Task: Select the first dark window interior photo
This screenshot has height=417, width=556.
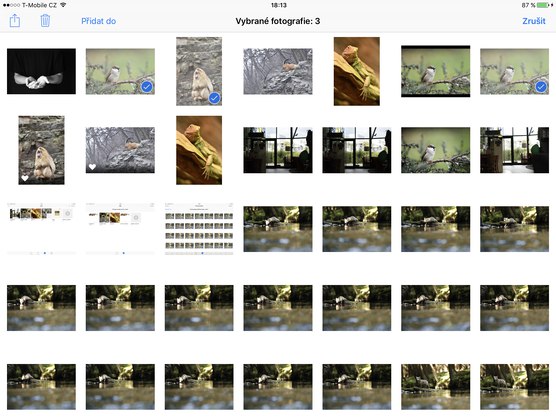Action: (278, 150)
